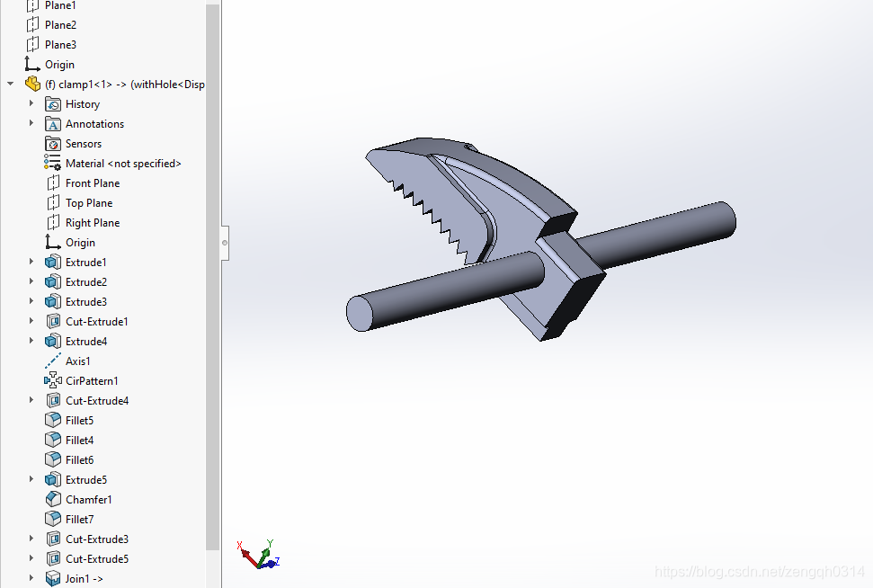The width and height of the screenshot is (873, 588).
Task: Select the "Top Plane" label
Action: coord(89,203)
